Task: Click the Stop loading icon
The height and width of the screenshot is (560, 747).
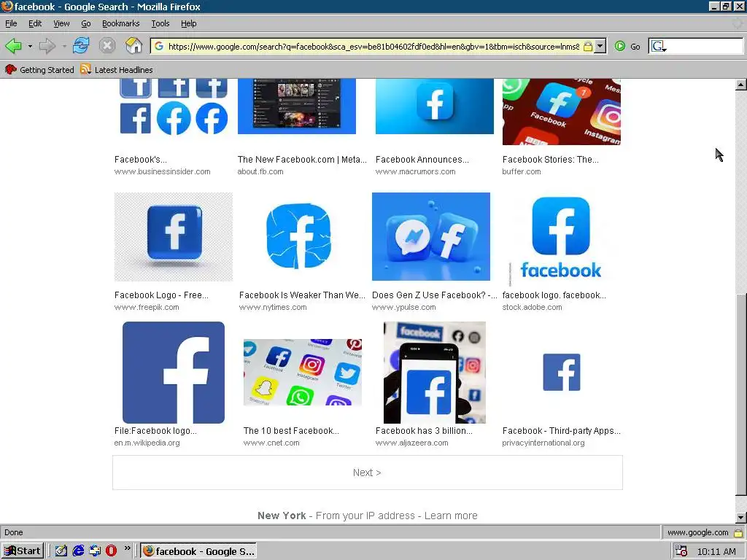Action: pyautogui.click(x=107, y=46)
